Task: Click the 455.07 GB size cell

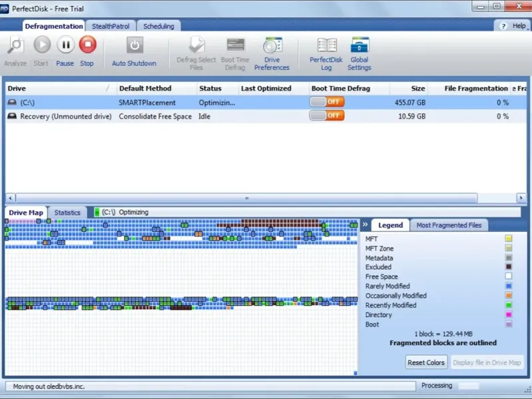Action: click(x=410, y=102)
